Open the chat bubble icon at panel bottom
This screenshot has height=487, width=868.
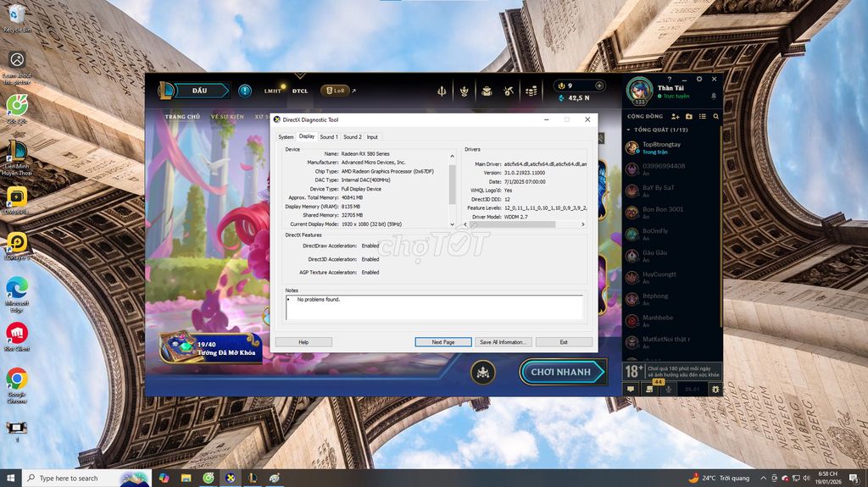631,389
